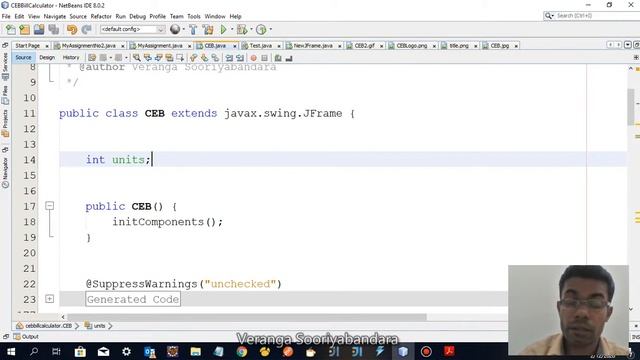Switch to the MyAssignmentNo2.java tab
The image size is (640, 360).
[x=89, y=46]
